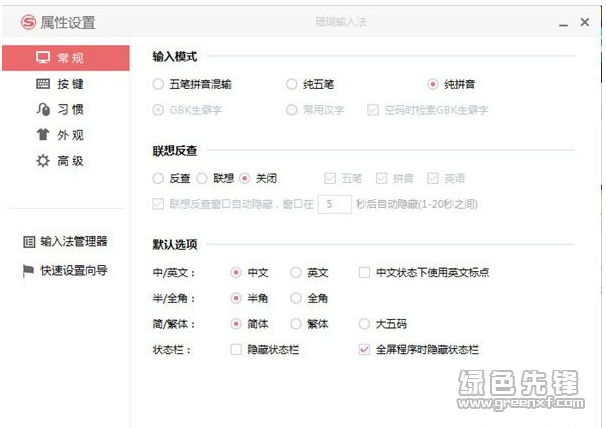Click the list icon beside 输入法管理器

coord(29,242)
